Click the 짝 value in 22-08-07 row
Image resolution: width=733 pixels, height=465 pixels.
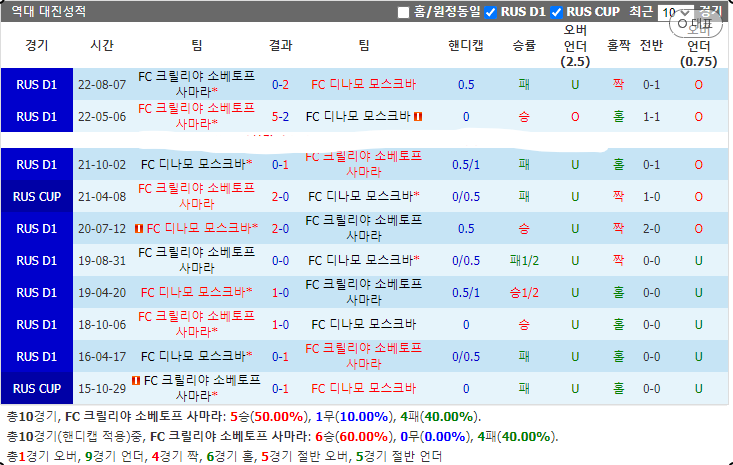(618, 85)
